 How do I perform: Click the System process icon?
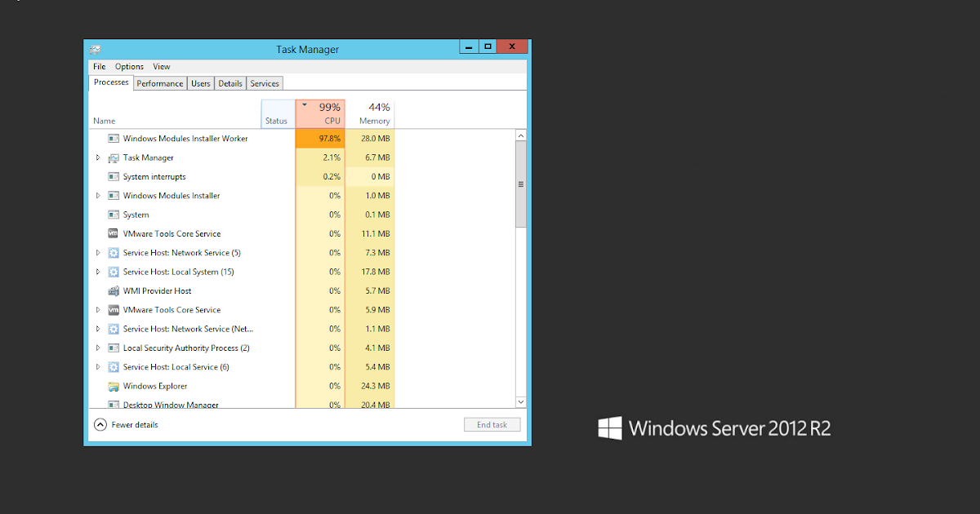114,215
